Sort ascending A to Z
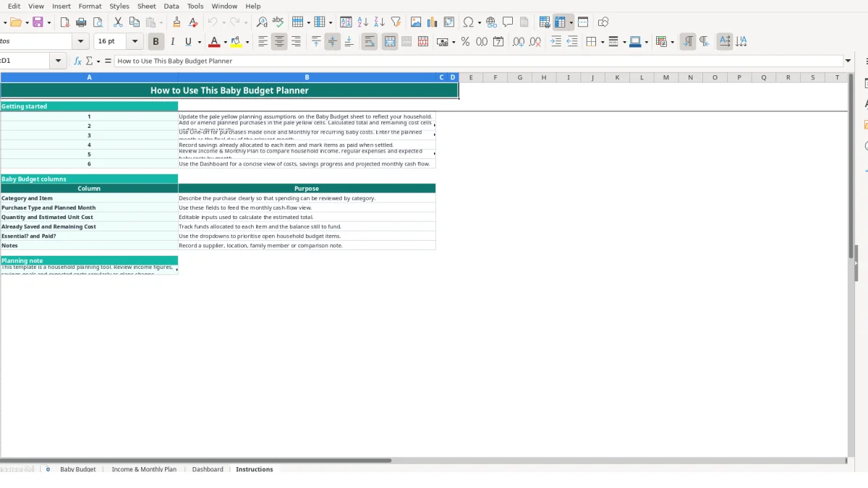The image size is (868, 488). [362, 22]
